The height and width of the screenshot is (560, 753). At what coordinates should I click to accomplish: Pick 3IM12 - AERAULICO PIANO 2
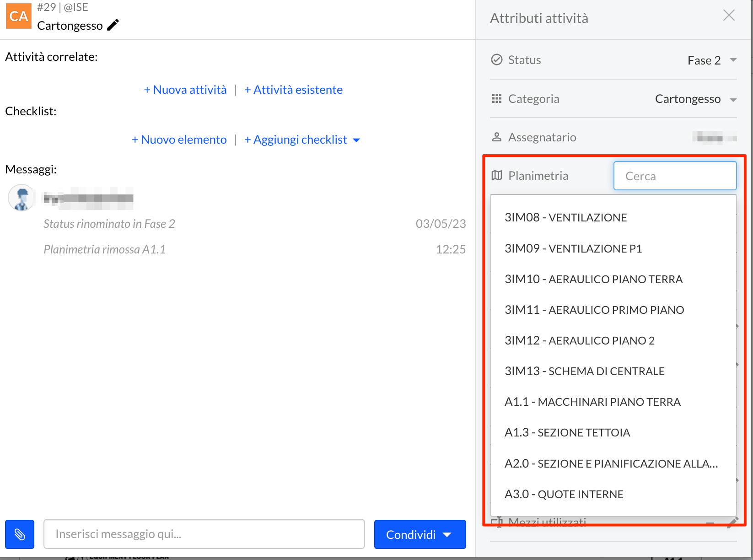pyautogui.click(x=613, y=340)
